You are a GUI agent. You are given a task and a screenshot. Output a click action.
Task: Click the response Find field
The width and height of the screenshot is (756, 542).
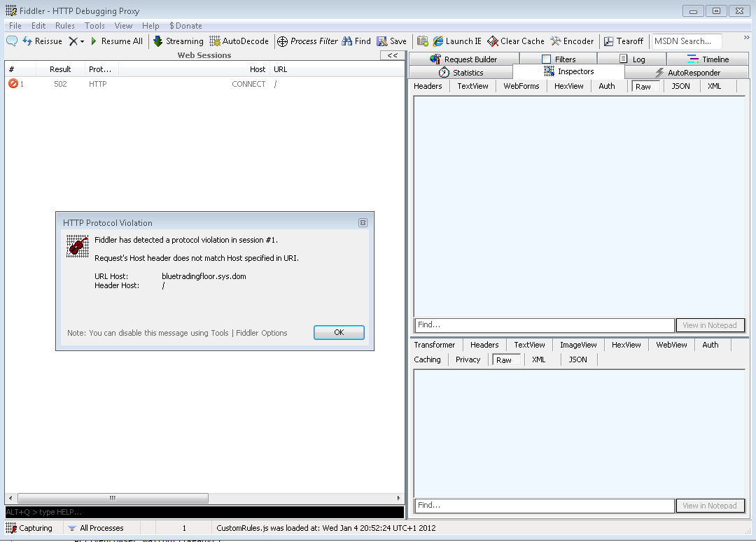click(x=544, y=506)
